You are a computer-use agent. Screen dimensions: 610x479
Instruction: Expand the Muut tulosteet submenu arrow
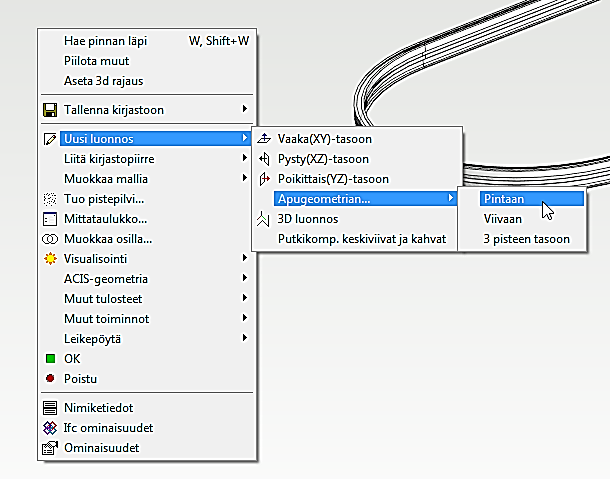(245, 298)
